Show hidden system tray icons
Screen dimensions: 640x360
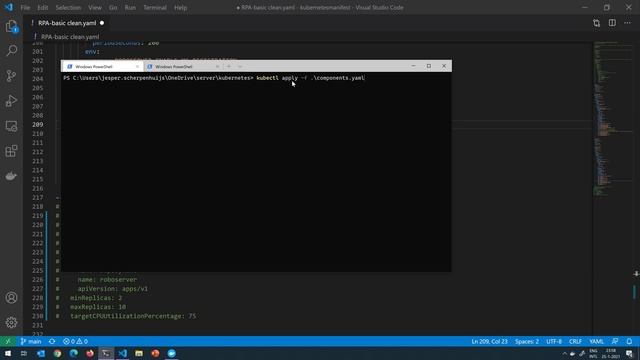point(564,353)
